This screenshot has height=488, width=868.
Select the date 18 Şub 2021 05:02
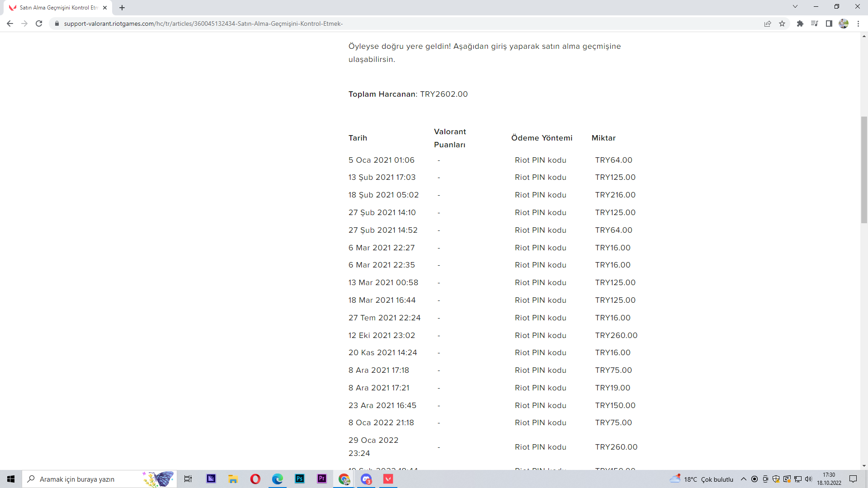click(384, 195)
